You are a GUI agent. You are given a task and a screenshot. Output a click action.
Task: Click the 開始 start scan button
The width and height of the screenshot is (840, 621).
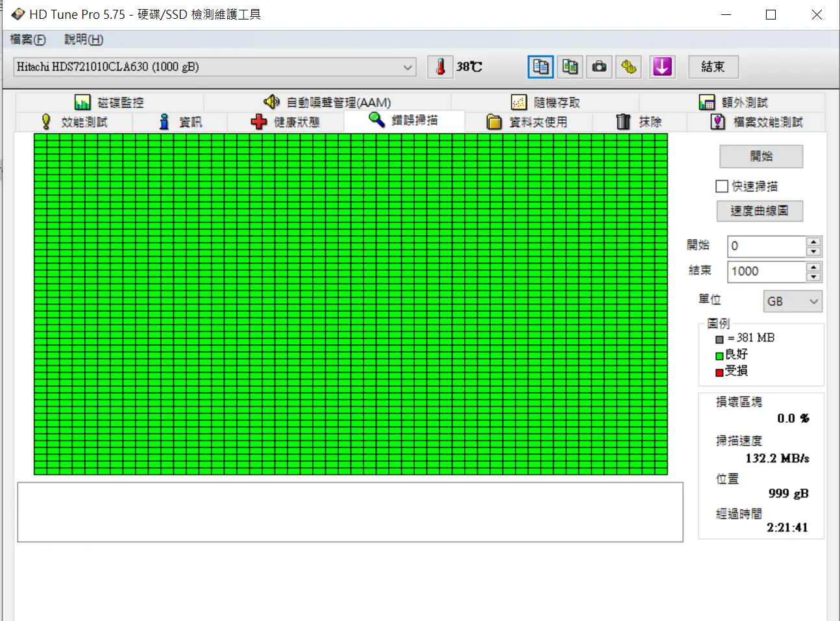point(761,157)
